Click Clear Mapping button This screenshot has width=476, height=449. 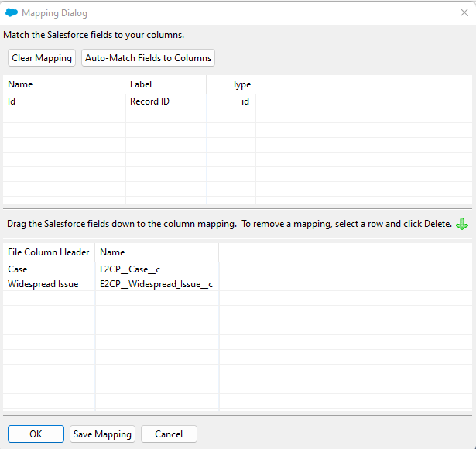(42, 58)
